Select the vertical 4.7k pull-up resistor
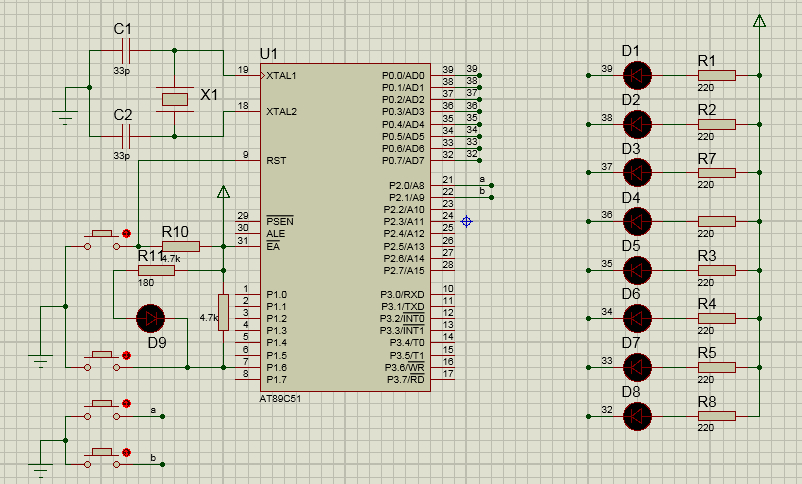This screenshot has width=802, height=484. [x=223, y=310]
